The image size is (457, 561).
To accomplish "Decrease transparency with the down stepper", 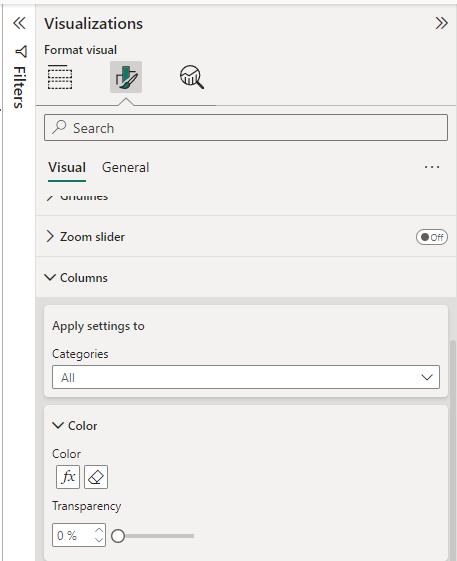I will (99, 540).
